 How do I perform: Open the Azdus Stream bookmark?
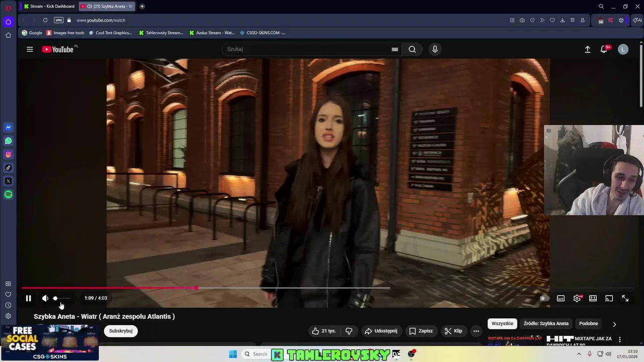[212, 33]
